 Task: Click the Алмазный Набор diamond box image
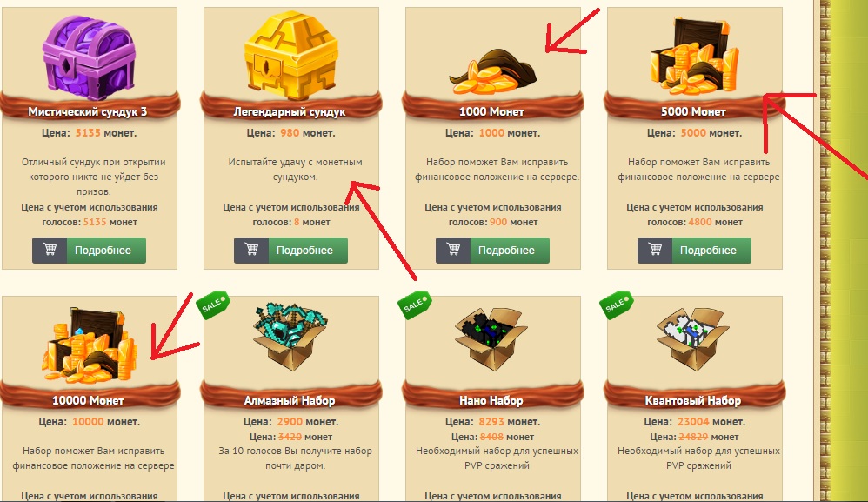(x=290, y=336)
